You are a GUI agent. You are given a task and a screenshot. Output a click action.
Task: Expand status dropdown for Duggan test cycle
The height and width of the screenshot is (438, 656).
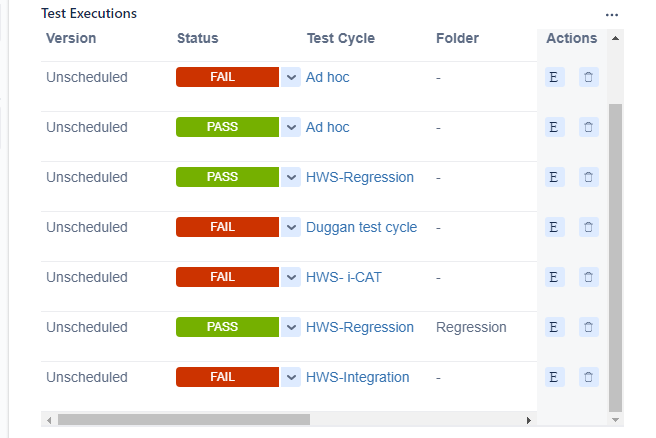[291, 227]
